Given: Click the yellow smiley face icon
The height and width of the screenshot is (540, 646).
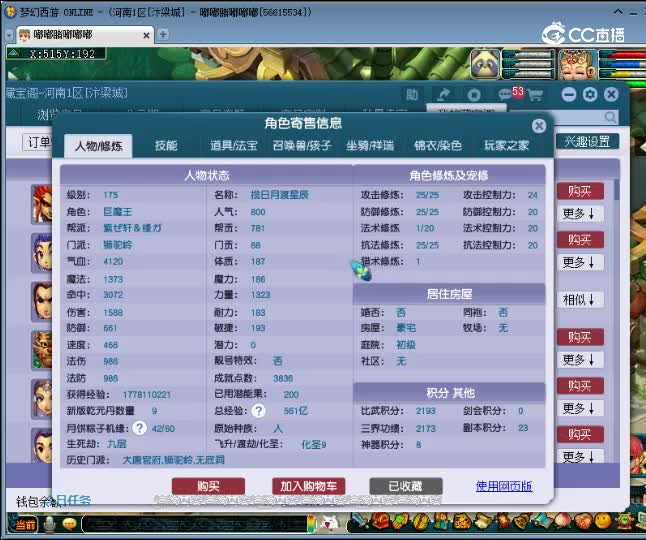Looking at the screenshot, I should [603, 521].
